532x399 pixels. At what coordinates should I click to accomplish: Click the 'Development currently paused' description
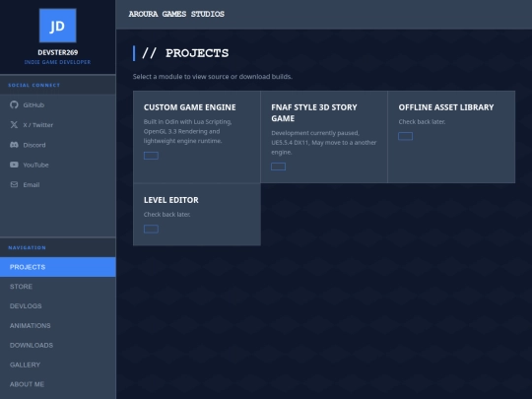pyautogui.click(x=324, y=143)
